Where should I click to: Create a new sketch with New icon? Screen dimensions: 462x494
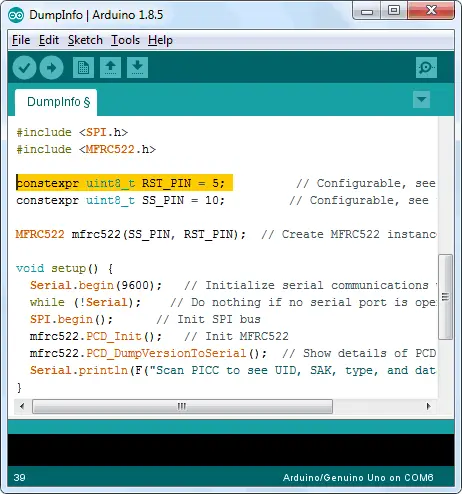[x=83, y=68]
